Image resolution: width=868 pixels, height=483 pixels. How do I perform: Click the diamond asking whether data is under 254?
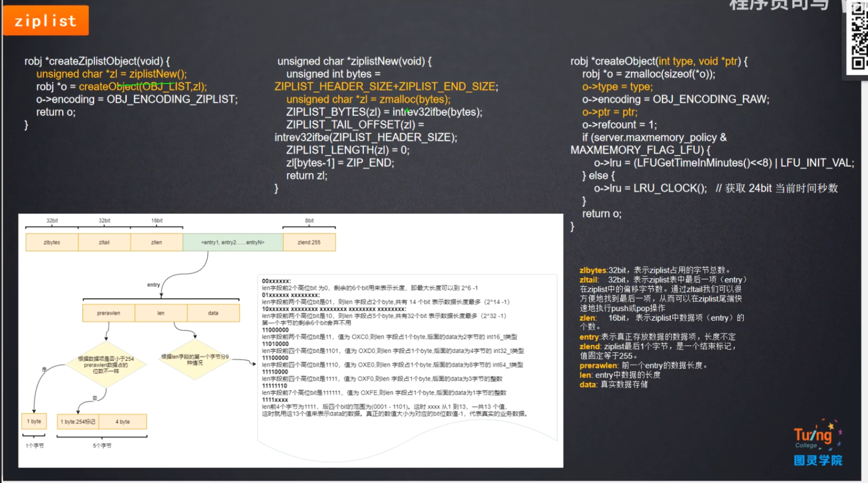pos(106,364)
